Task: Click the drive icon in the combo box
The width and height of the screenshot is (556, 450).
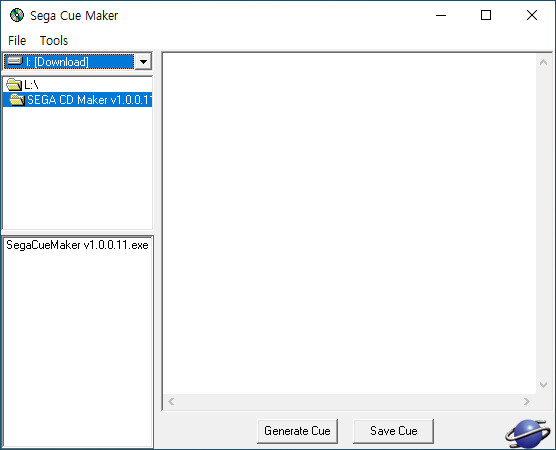Action: click(15, 61)
